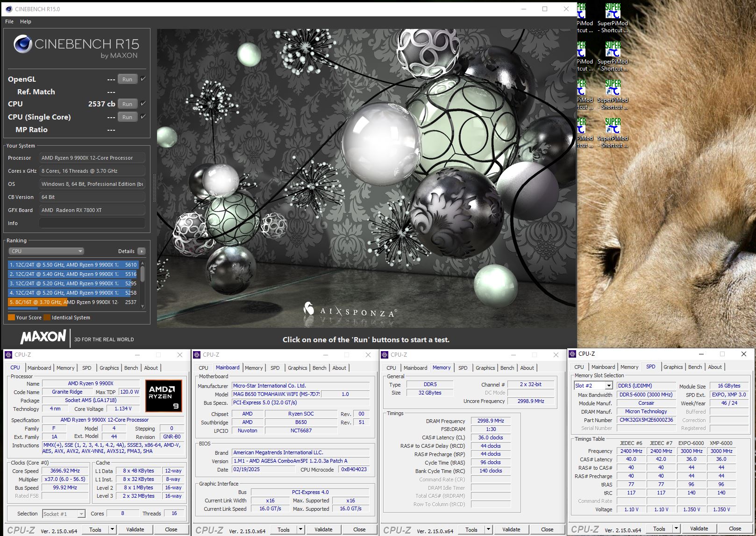The height and width of the screenshot is (536, 756).
Task: Switch to Bench tab in first CPU-Z window
Action: tap(131, 368)
